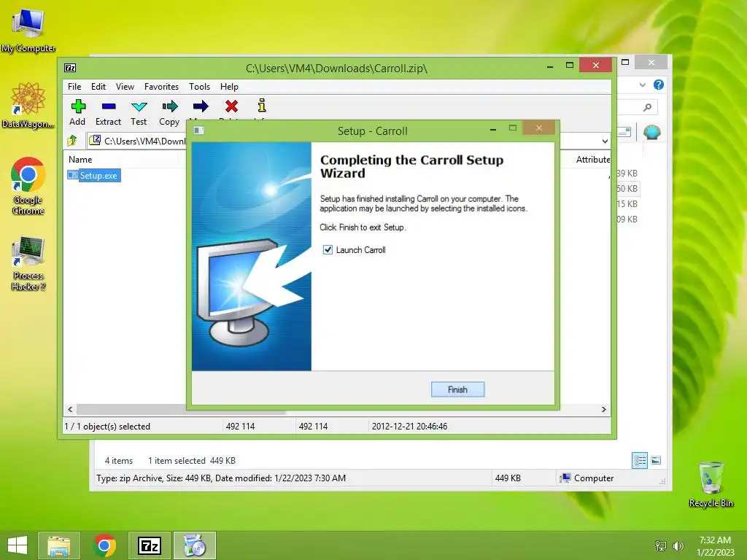Click the '2012-12-21 20:46:46' status bar entry
Viewport: 747px width, 560px height.
click(x=410, y=427)
